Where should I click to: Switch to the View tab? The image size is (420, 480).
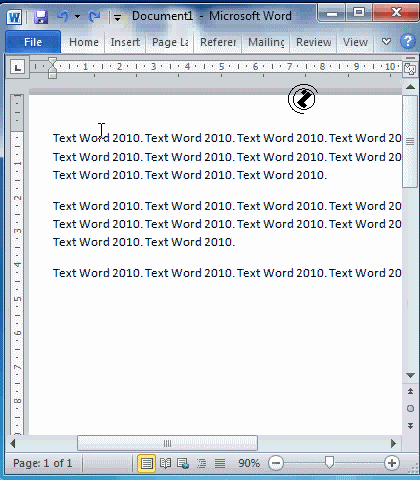coord(355,42)
